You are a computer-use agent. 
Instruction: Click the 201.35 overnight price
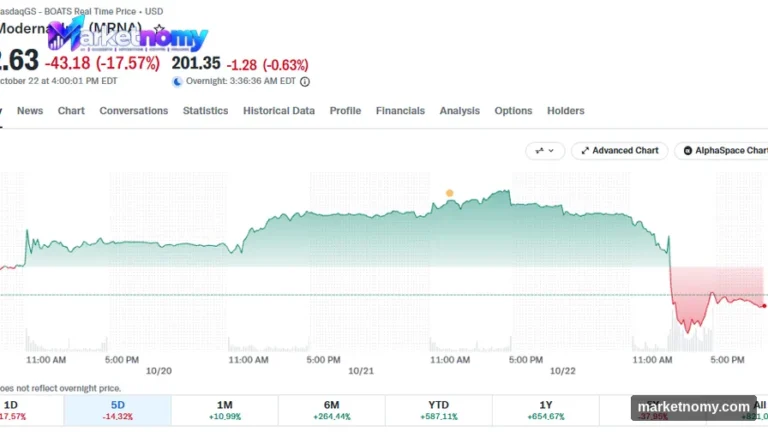[196, 64]
